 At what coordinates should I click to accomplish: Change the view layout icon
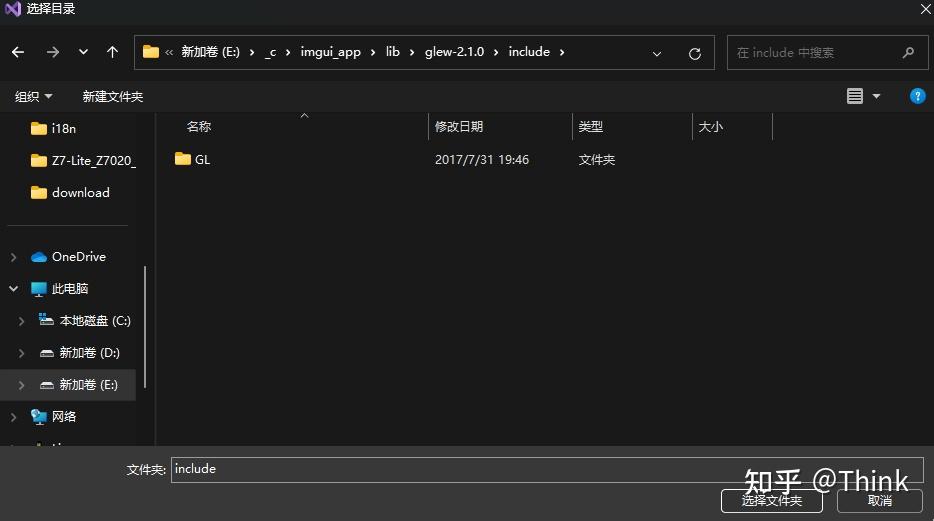[855, 96]
